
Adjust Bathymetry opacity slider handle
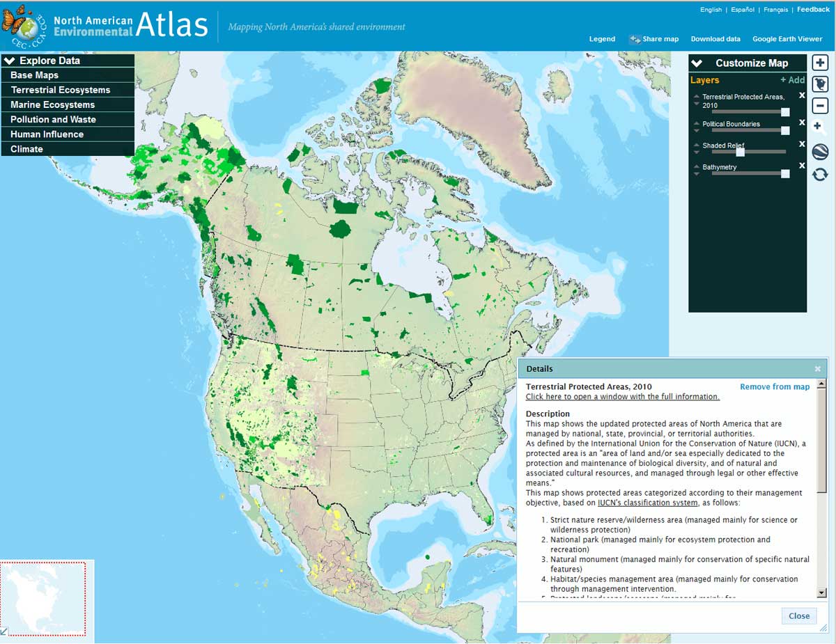pyautogui.click(x=785, y=173)
